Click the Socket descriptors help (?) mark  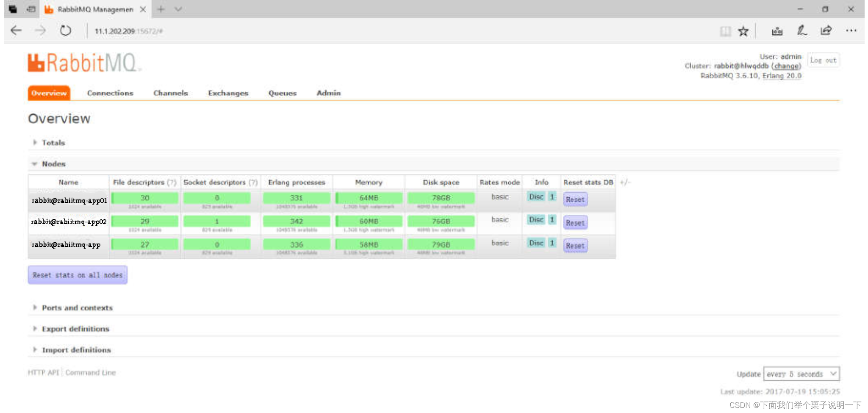(x=253, y=183)
